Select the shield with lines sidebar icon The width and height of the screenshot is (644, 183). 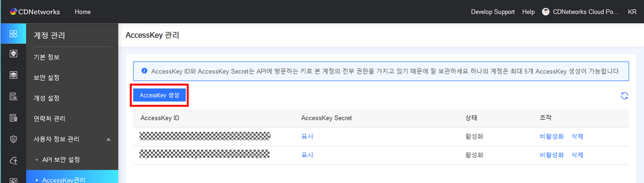tap(13, 139)
